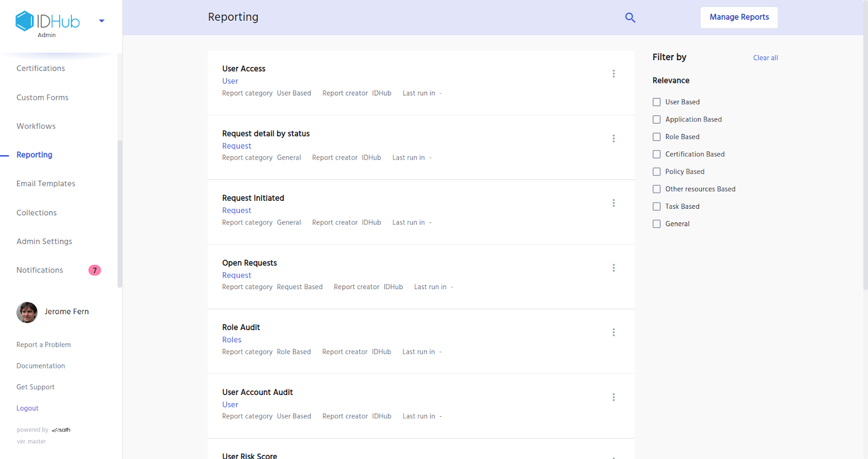Expand the Admin role dropdown arrow
This screenshot has width=868, height=459.
click(x=101, y=21)
